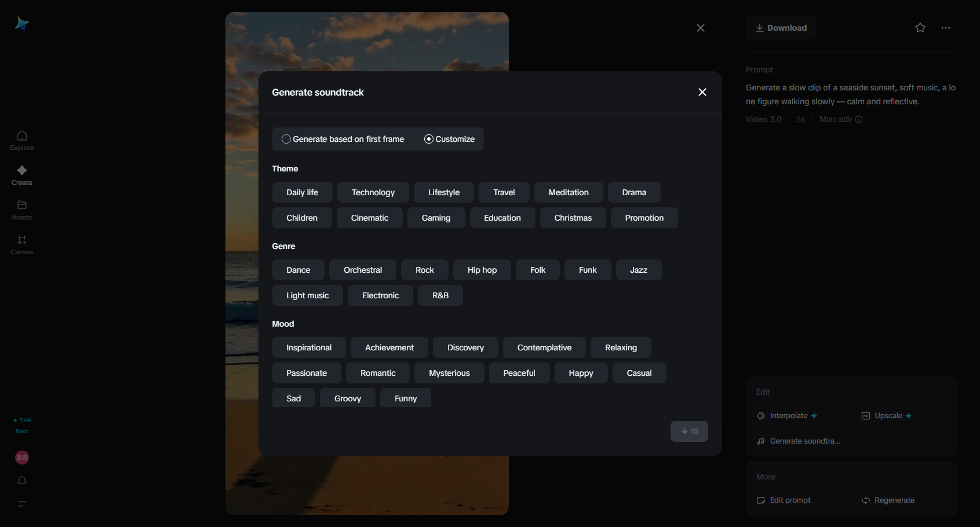Screen dimensions: 980x527
Task: Open the bottom-left hamburger menu
Action: 21,504
